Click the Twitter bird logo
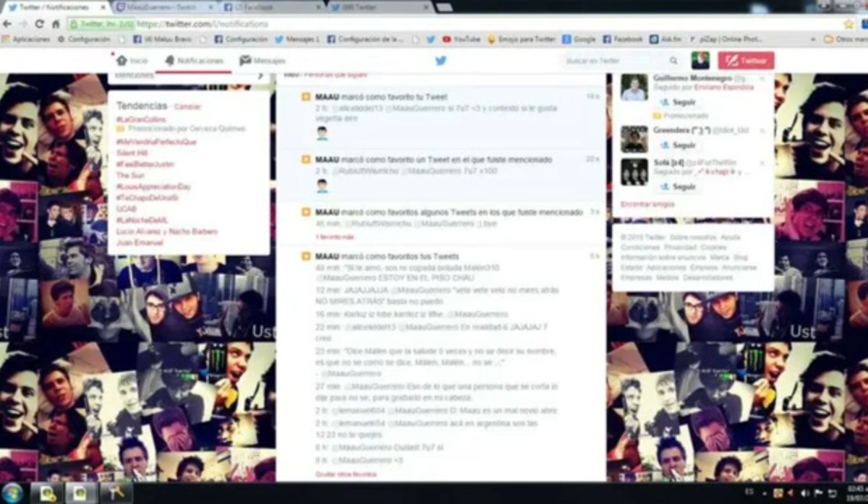Image resolution: width=868 pixels, height=504 pixels. pos(441,61)
